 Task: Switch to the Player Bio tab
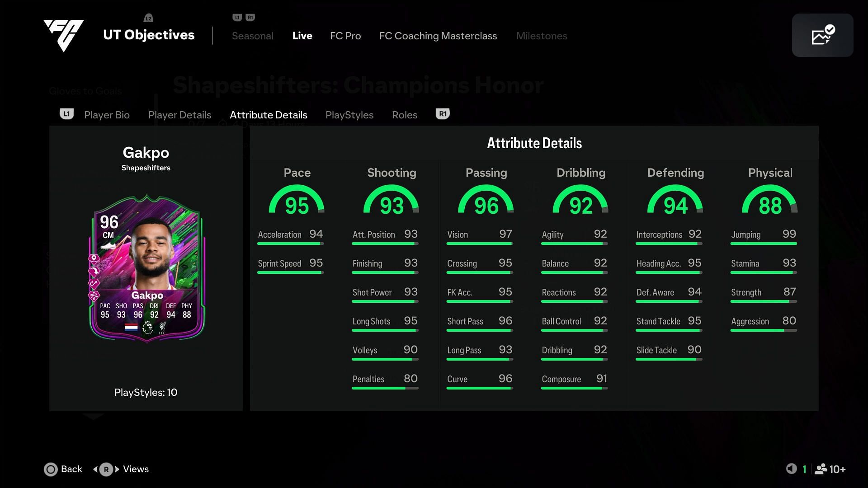click(x=107, y=115)
